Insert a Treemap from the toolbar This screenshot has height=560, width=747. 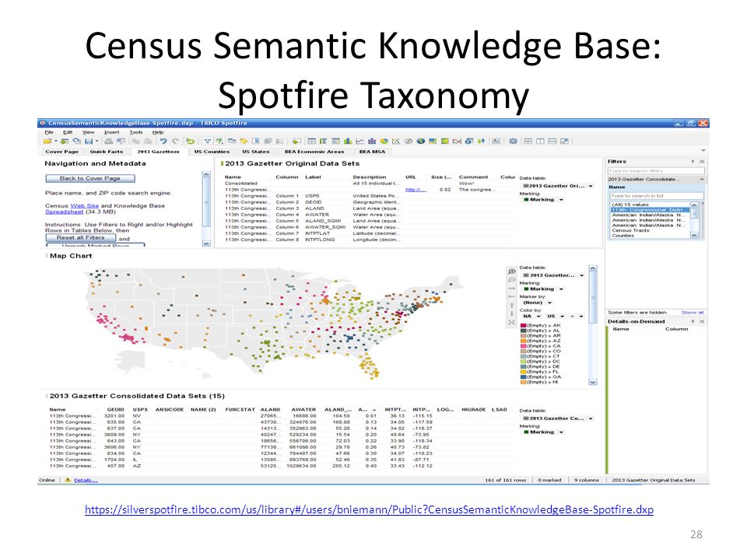point(433,141)
